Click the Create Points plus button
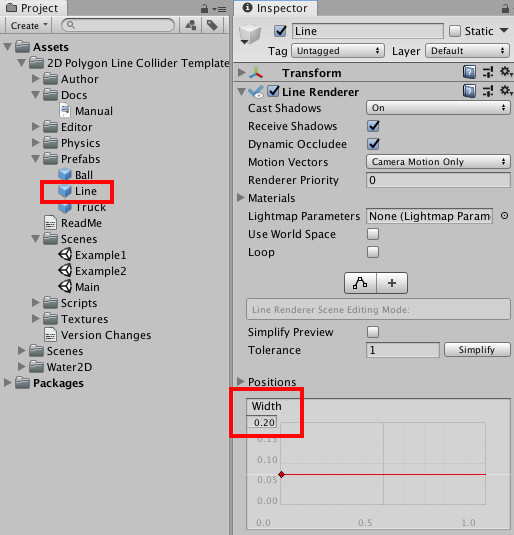 click(x=392, y=283)
